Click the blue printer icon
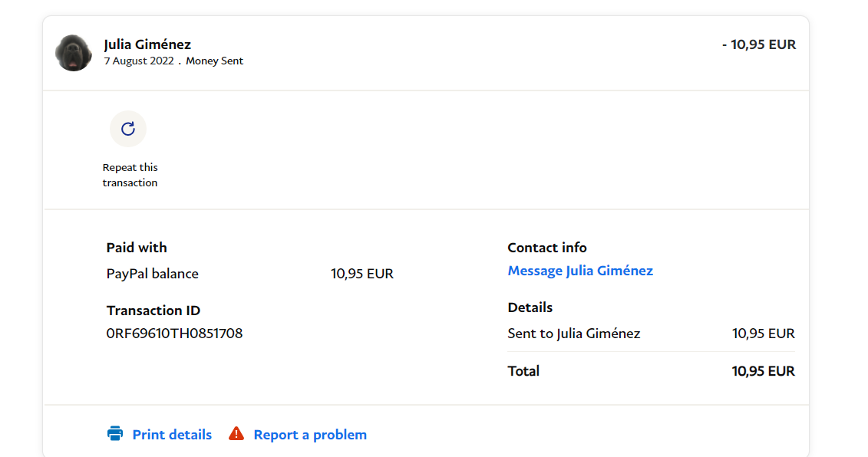 115,434
